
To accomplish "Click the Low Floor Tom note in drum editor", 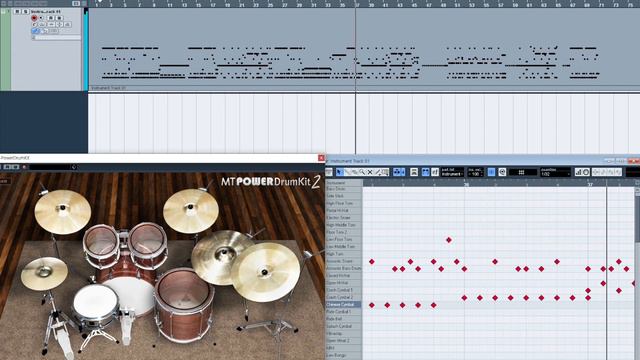I will tap(449, 240).
